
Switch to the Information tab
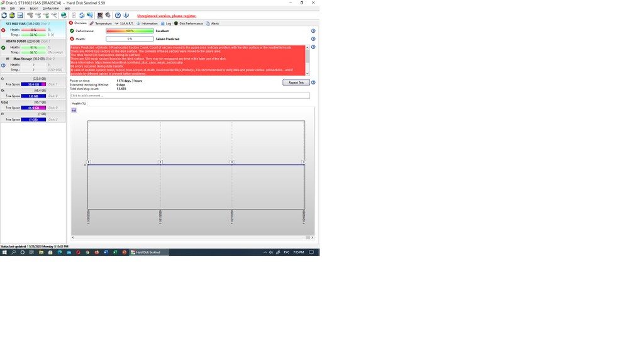point(147,23)
